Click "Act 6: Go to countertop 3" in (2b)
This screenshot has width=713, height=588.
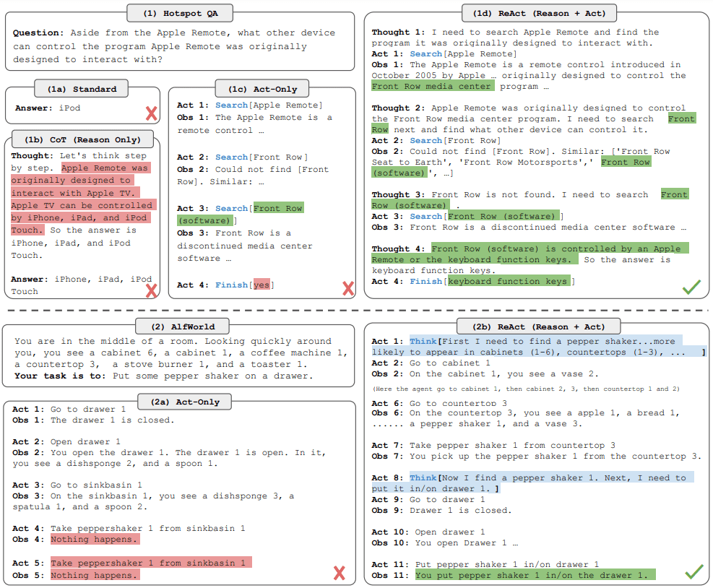(438, 403)
